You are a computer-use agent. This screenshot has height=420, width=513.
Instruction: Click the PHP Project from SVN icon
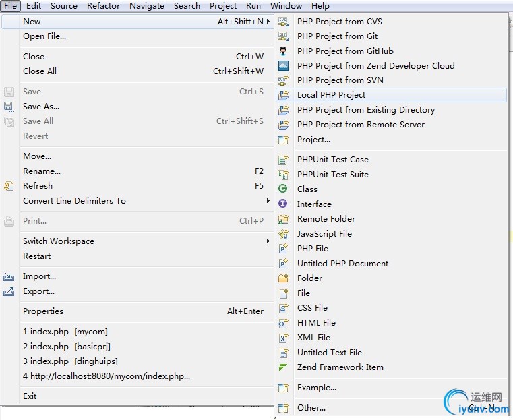point(283,80)
